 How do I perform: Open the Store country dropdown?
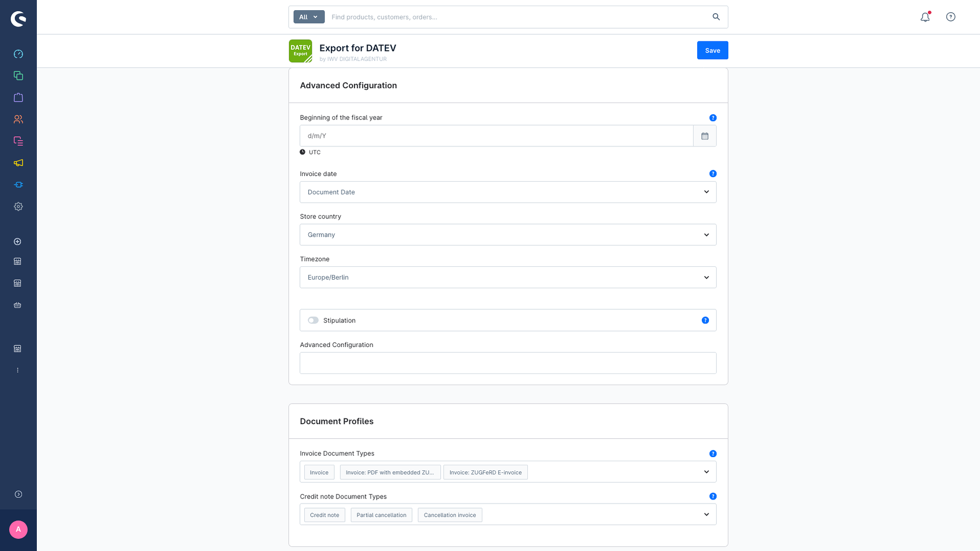tap(508, 235)
